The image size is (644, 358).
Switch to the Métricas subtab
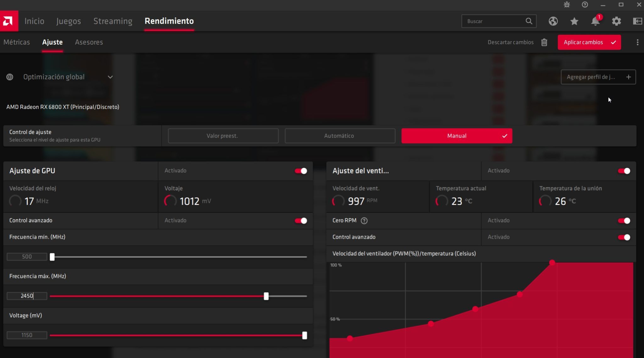17,42
